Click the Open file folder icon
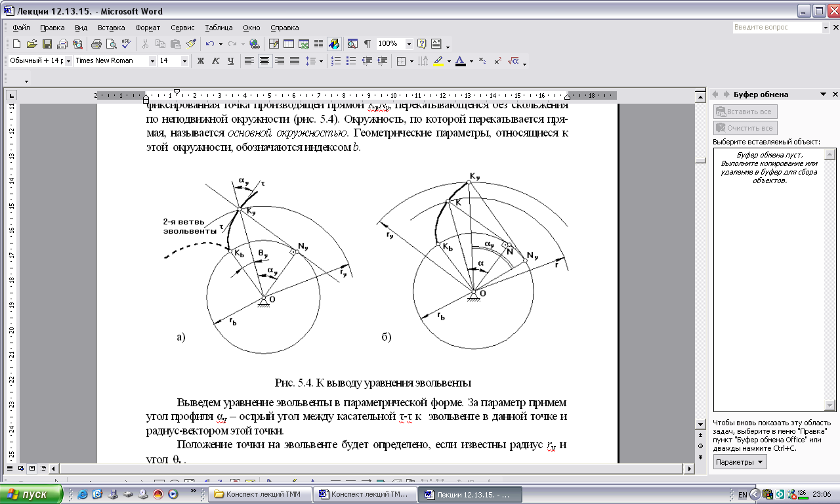 click(31, 44)
